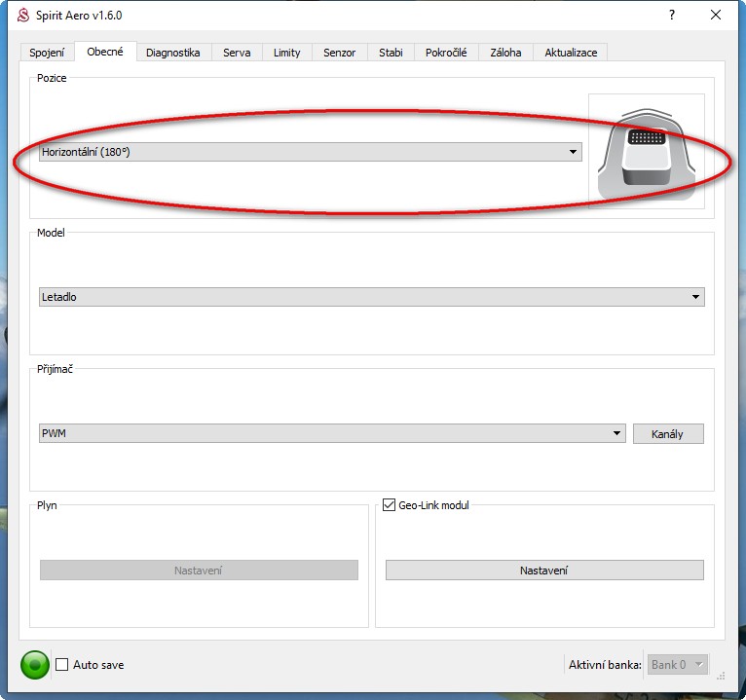The width and height of the screenshot is (746, 700).
Task: Open the Záloha tab
Action: (505, 53)
